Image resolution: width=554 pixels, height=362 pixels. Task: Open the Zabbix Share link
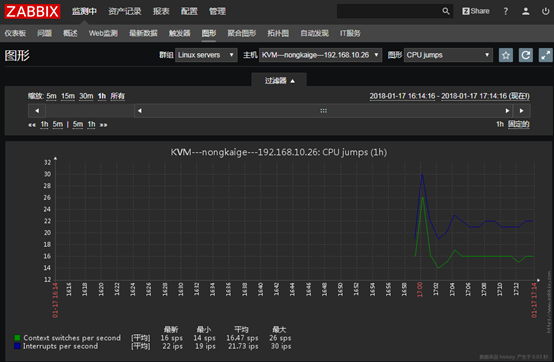[x=476, y=11]
